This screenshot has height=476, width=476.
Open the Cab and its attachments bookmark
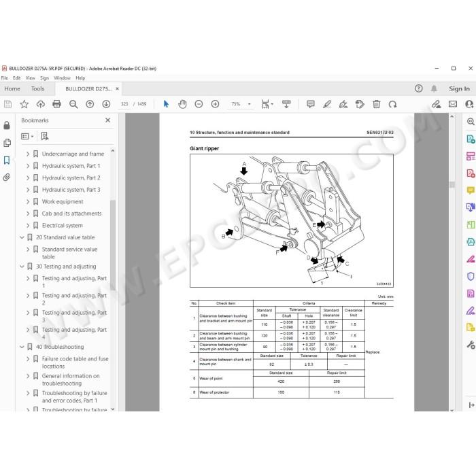[71, 214]
